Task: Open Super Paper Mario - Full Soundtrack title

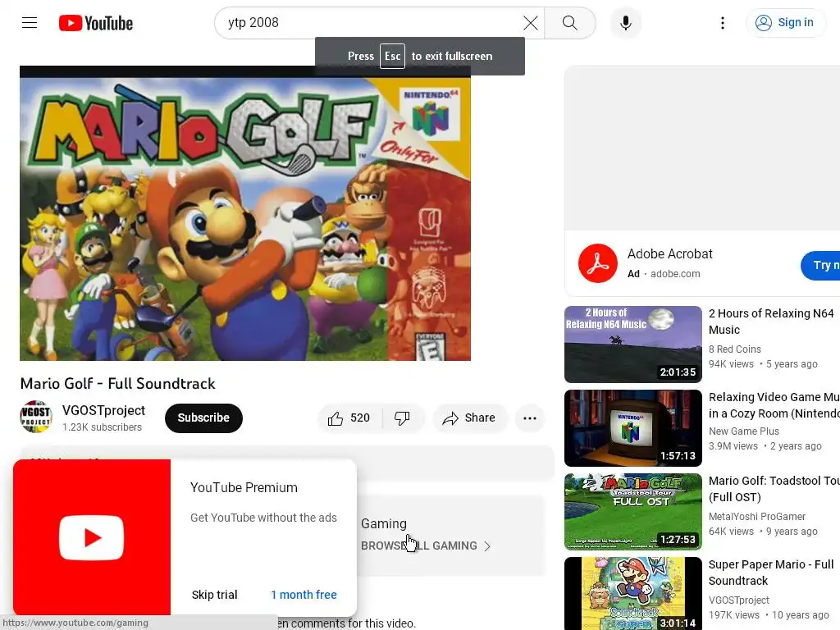Action: pos(771,573)
